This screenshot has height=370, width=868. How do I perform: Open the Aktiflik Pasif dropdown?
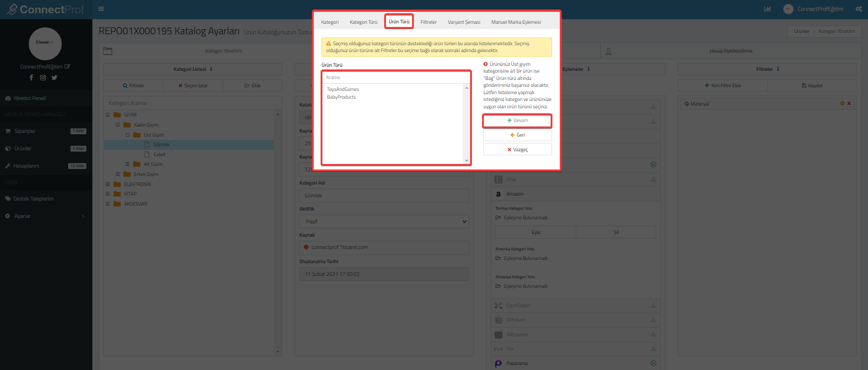(x=384, y=222)
